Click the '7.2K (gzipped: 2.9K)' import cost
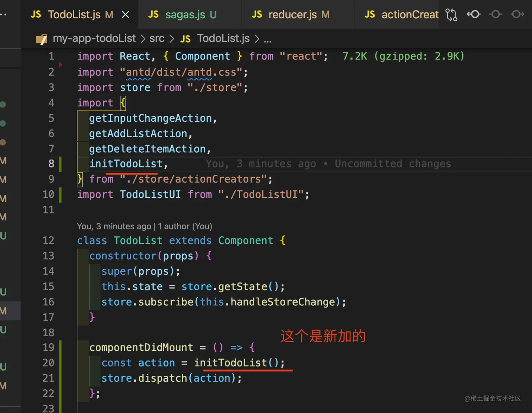The height and width of the screenshot is (413, 532). point(404,56)
